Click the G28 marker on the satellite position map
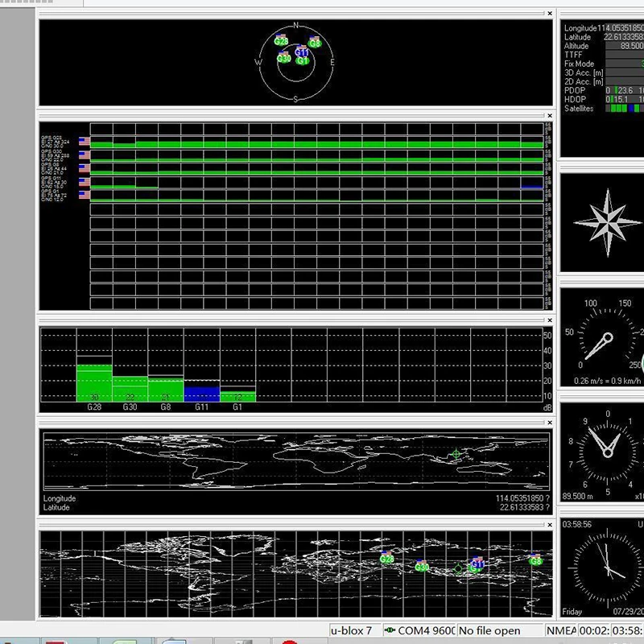 point(386,557)
